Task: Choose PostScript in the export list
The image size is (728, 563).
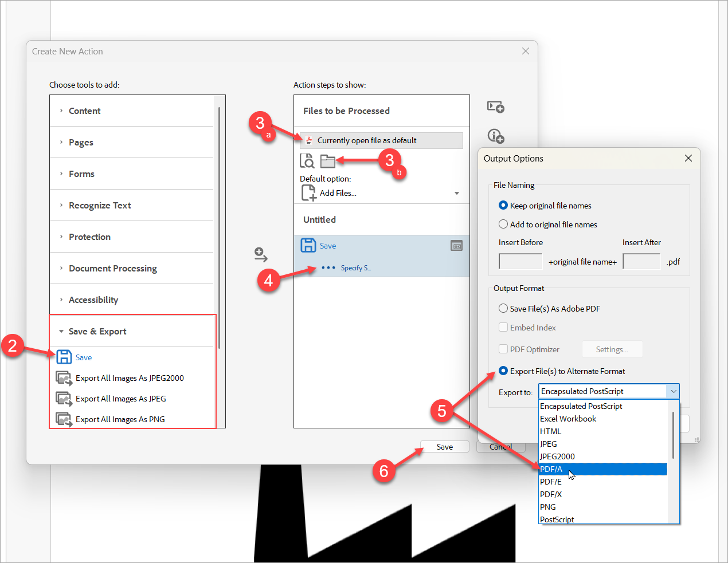Action: pyautogui.click(x=603, y=519)
